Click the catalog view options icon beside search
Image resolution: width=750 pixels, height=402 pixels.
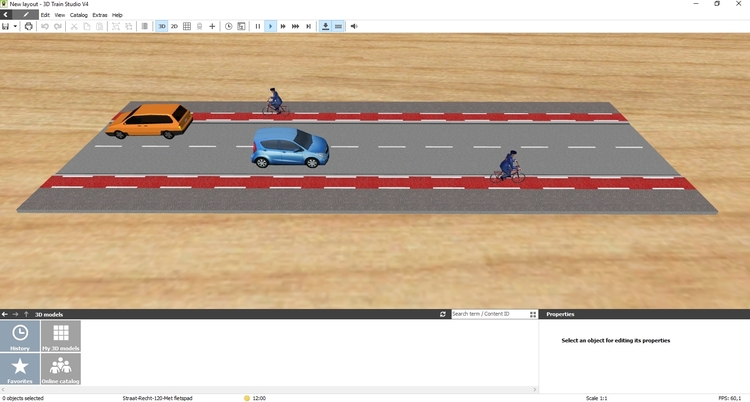tap(533, 314)
